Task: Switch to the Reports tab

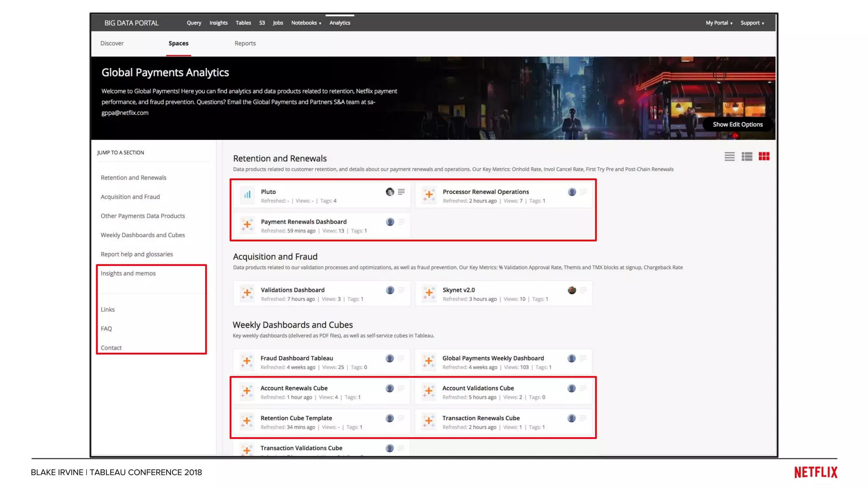Action: [x=245, y=43]
